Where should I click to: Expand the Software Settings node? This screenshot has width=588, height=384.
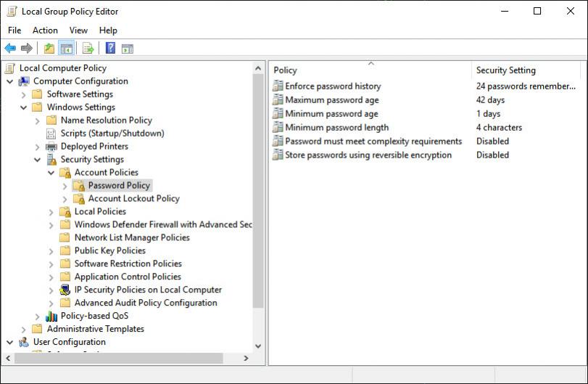click(24, 94)
